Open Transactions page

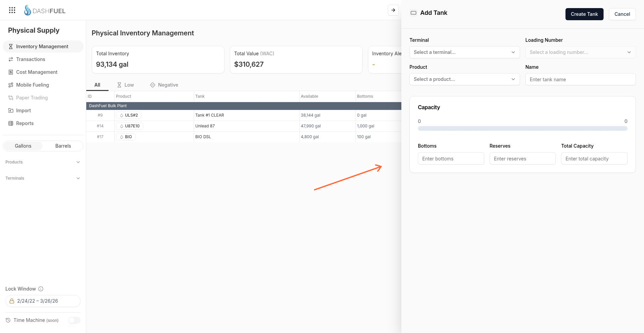pyautogui.click(x=43, y=59)
